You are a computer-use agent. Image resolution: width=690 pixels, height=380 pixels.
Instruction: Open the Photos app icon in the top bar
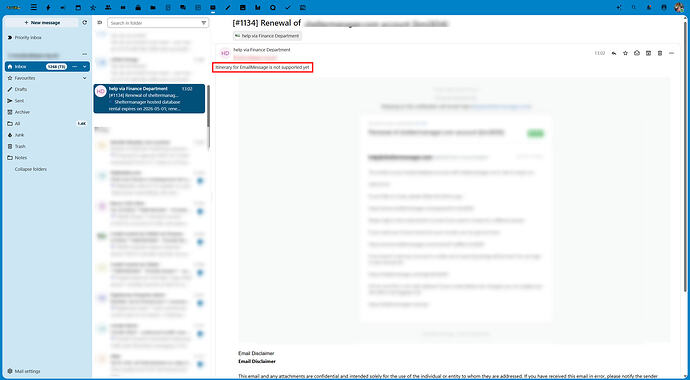pyautogui.click(x=242, y=7)
